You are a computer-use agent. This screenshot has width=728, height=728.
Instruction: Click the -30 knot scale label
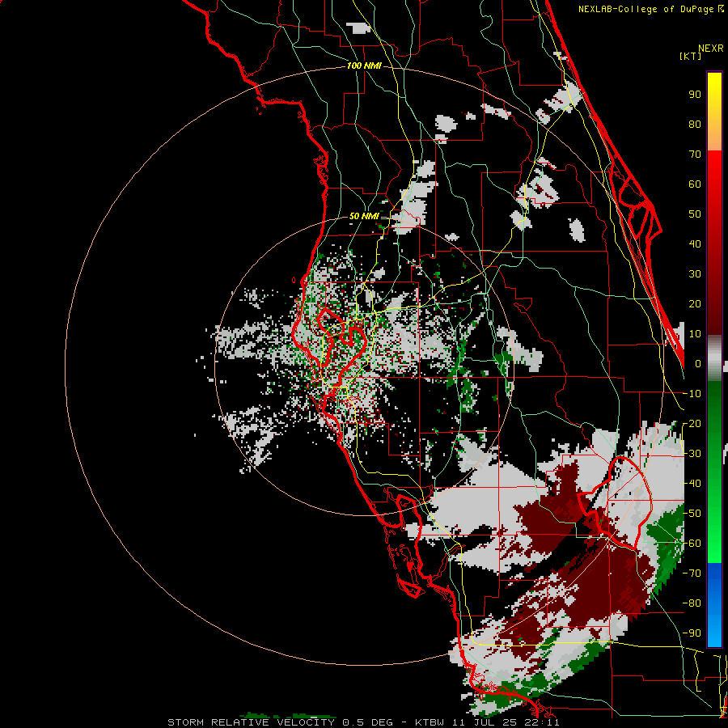point(692,454)
